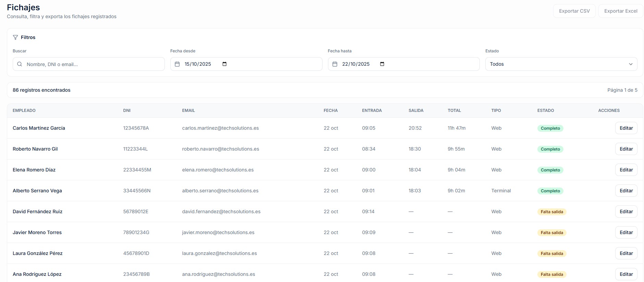Edit Carlos Martínez García's record
This screenshot has height=282, width=644.
[x=626, y=128]
